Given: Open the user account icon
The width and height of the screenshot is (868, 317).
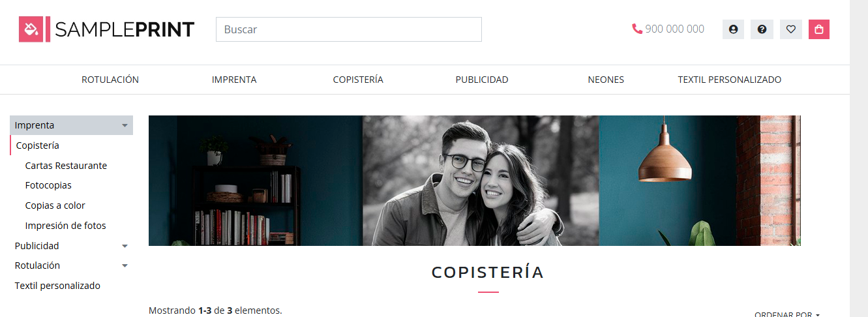Looking at the screenshot, I should (733, 29).
